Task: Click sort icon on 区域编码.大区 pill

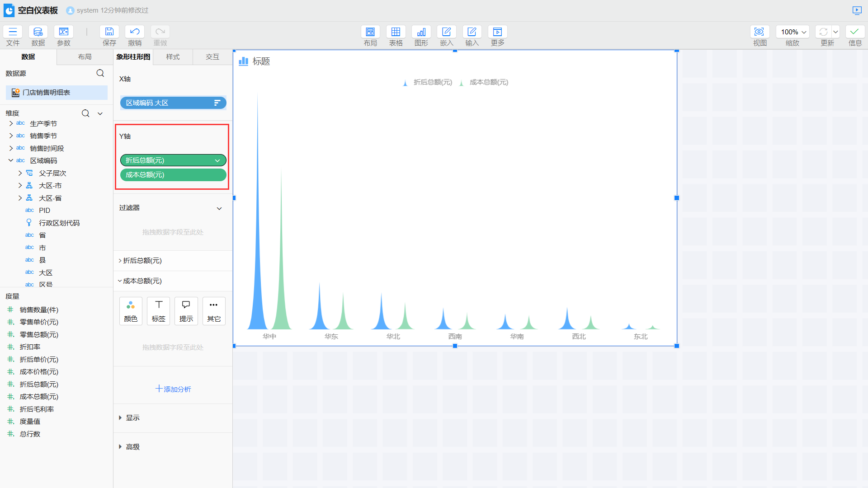Action: 217,103
